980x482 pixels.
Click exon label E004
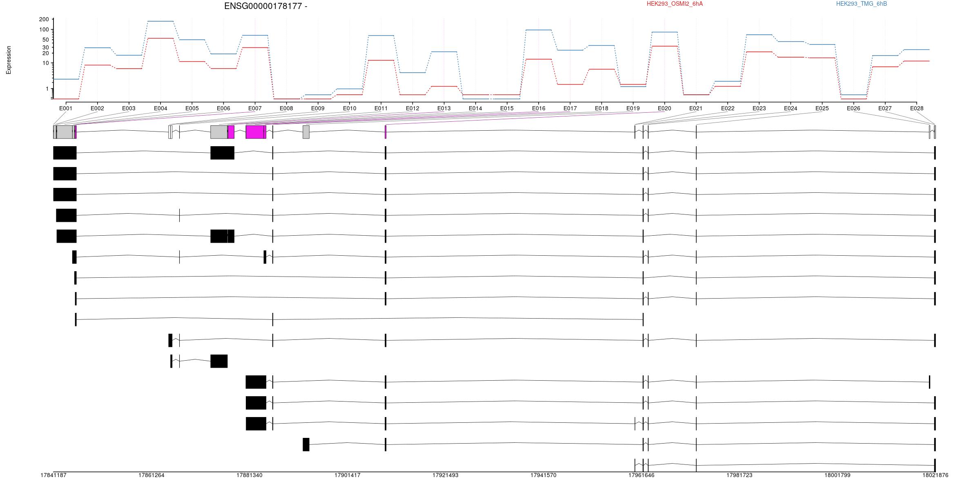[160, 108]
